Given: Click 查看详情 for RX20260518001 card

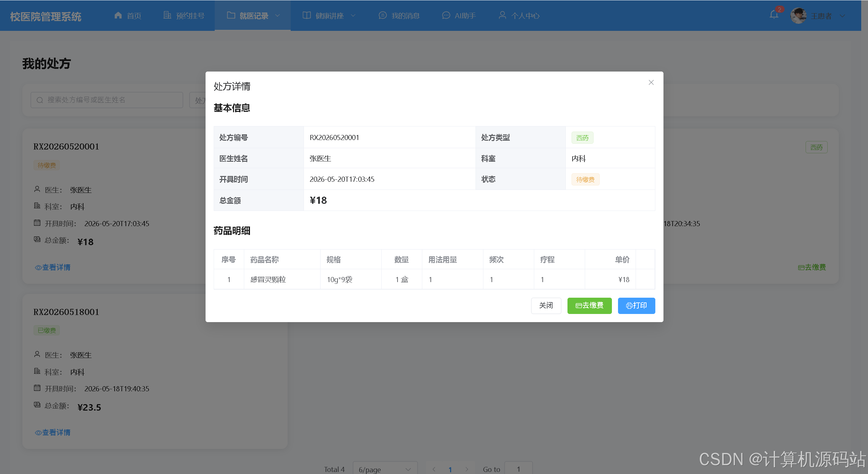Looking at the screenshot, I should (53, 433).
